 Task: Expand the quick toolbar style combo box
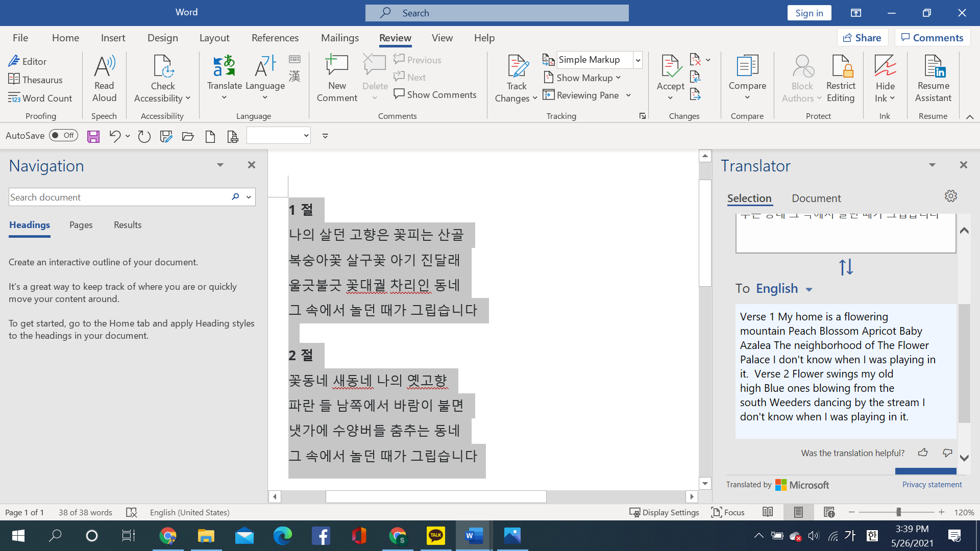306,136
